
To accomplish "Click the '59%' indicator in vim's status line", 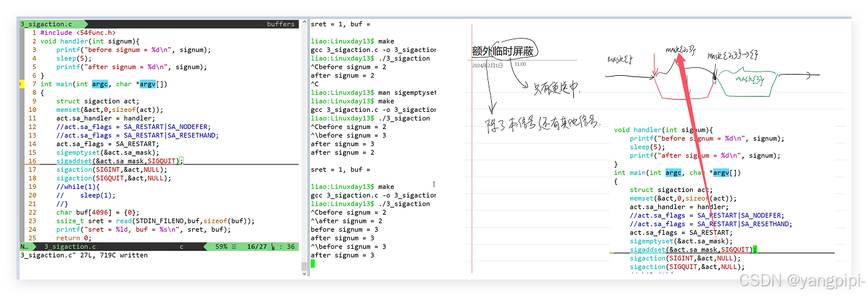I will pyautogui.click(x=221, y=247).
